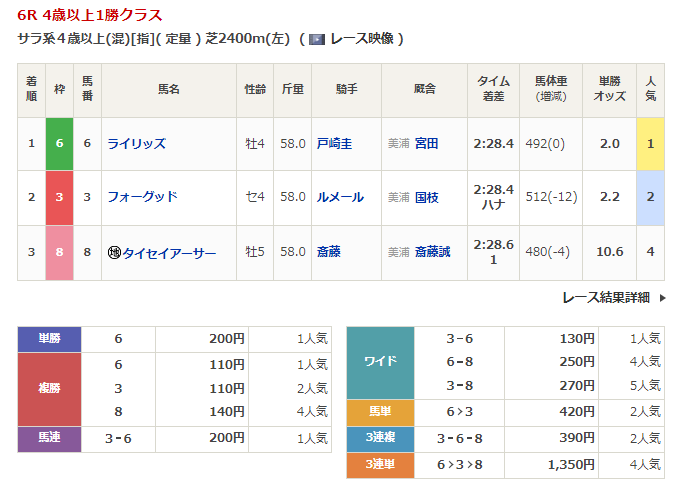Viewport: 681px width, 485px height.
Task: Click the 単勝 payout label
Action: click(49, 339)
